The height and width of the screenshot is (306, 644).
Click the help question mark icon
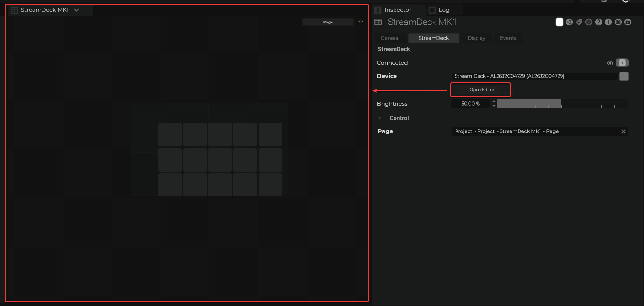point(599,22)
